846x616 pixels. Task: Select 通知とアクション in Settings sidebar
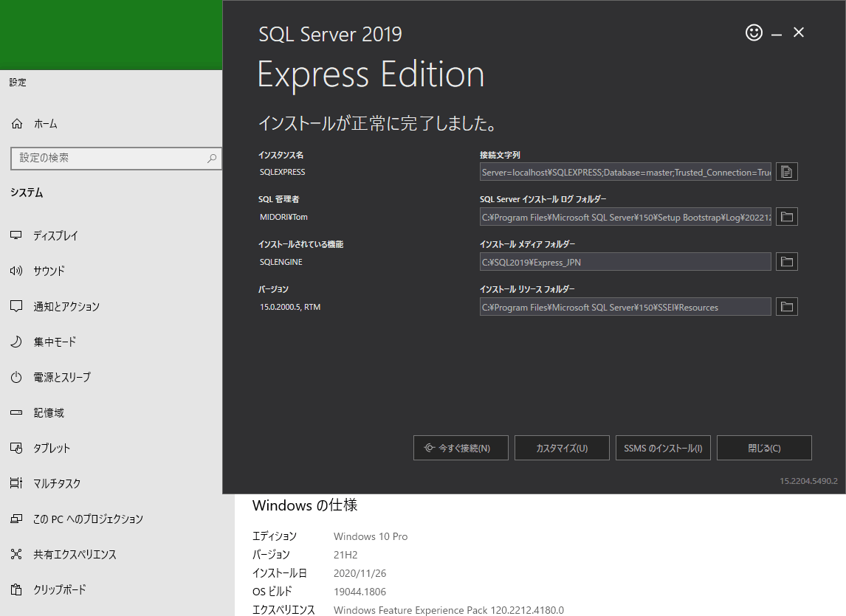[x=66, y=306]
